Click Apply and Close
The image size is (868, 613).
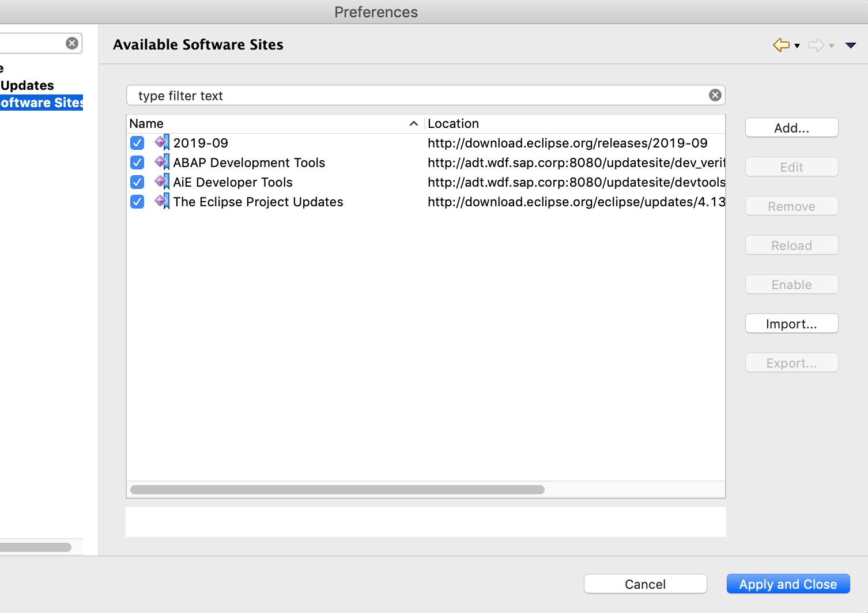pyautogui.click(x=788, y=584)
